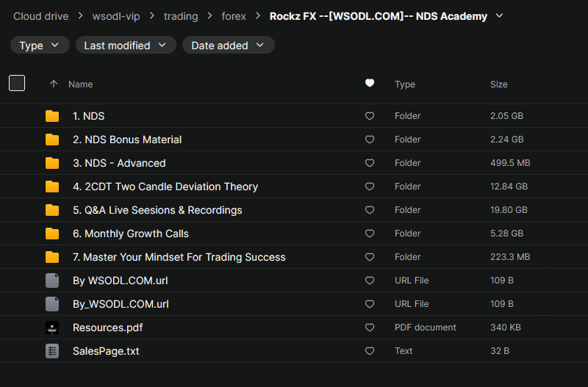This screenshot has width=588, height=387.
Task: Sort by the Size column header
Action: coord(498,84)
